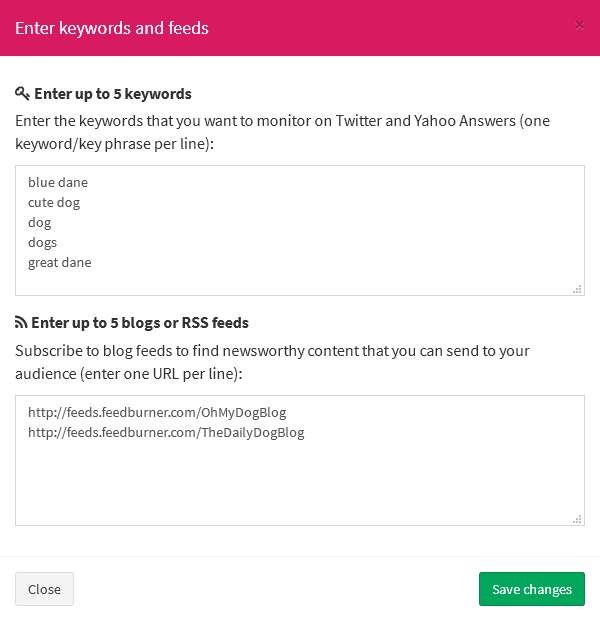Place cursor on the "blue dane" keyword line
Image resolution: width=600 pixels, height=621 pixels.
(x=58, y=183)
